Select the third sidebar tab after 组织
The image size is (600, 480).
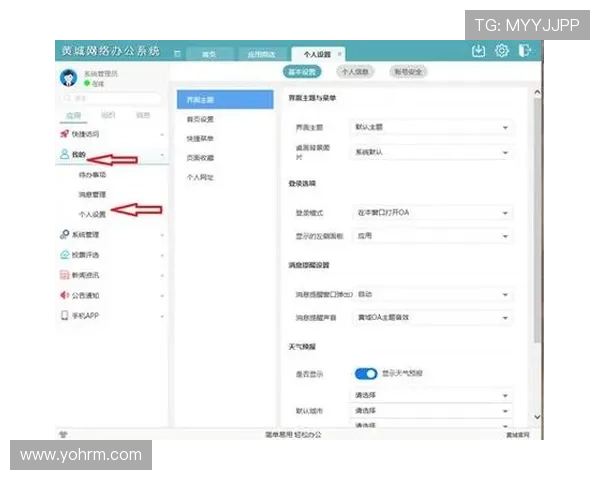coord(143,115)
